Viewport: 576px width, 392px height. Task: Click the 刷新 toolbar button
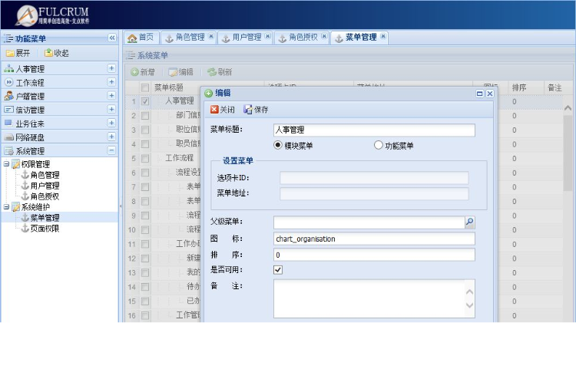click(220, 72)
